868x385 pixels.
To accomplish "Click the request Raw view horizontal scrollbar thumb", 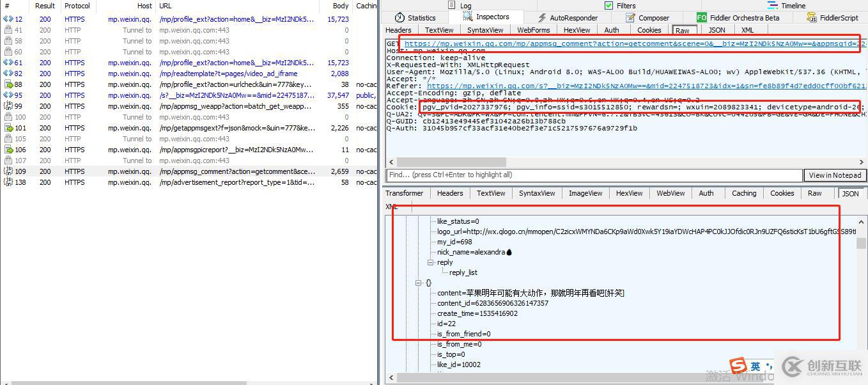I will (x=451, y=162).
